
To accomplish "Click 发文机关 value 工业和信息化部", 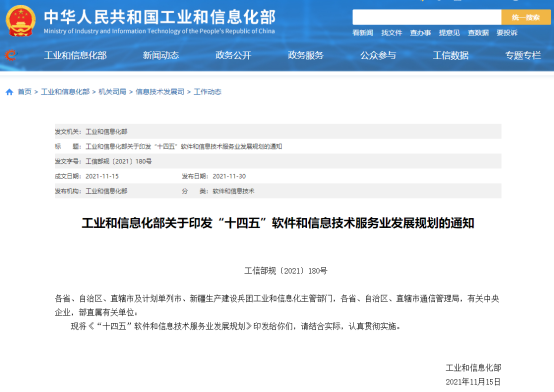I will click(x=106, y=132).
